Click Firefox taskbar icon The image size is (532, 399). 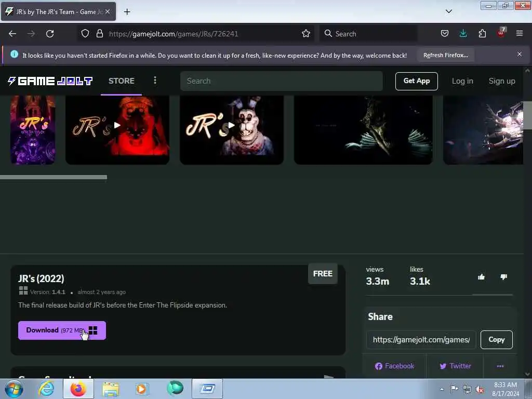click(x=78, y=389)
